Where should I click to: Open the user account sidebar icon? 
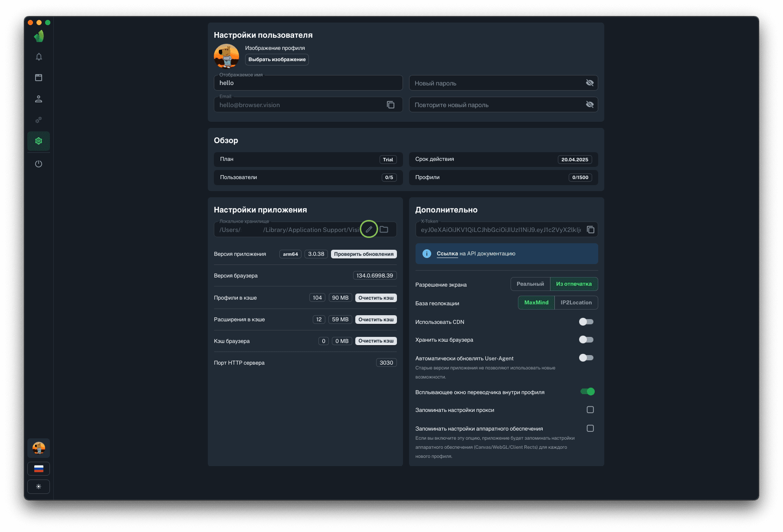point(39,99)
